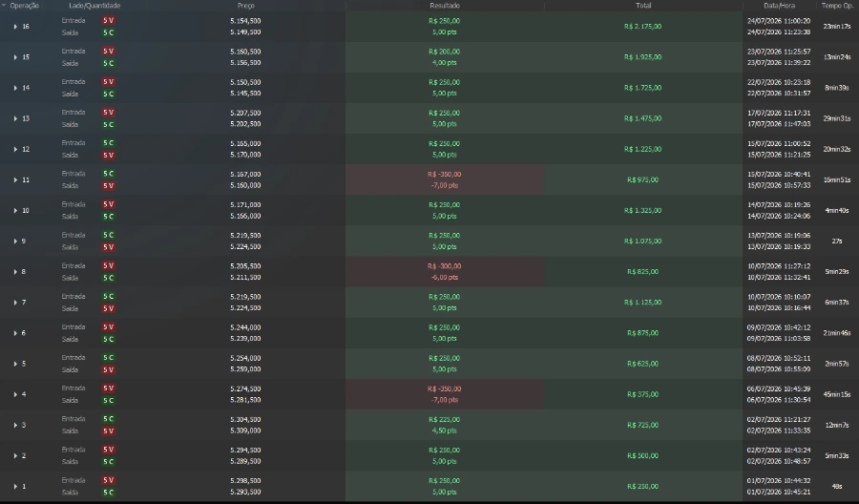Click the green 5 C exit badge of operation 16
Screen dimensions: 859x504
point(109,32)
